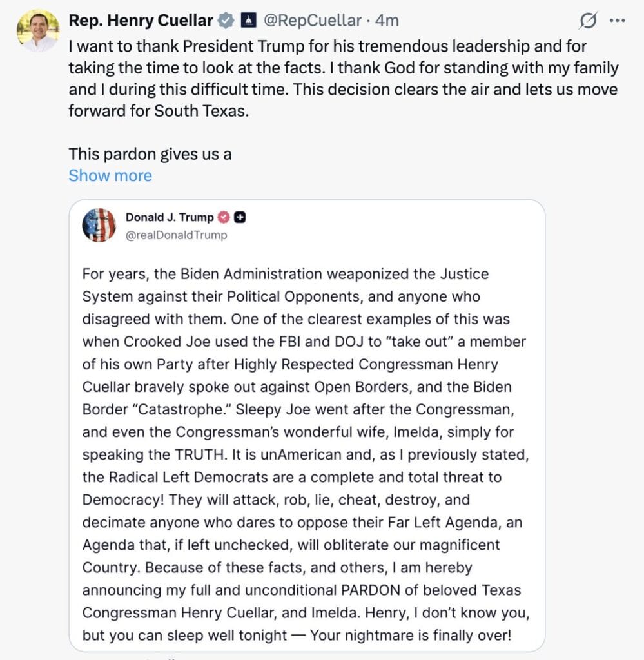644x660 pixels.
Task: Open the three-dot more options icon
Action: 617,21
